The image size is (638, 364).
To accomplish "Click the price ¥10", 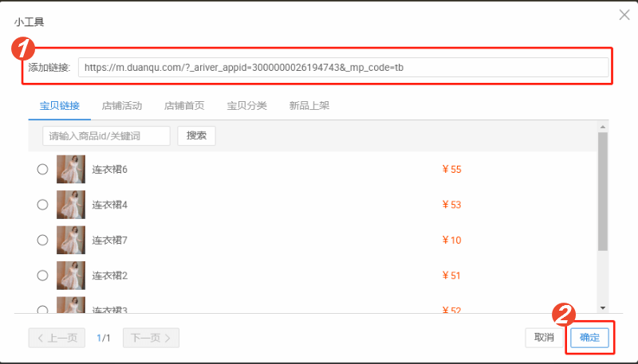I will pos(451,240).
